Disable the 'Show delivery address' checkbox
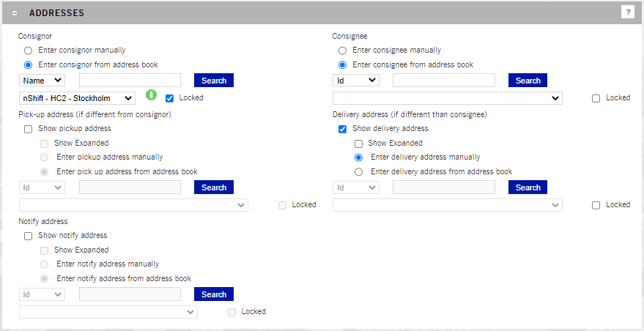 pos(343,129)
